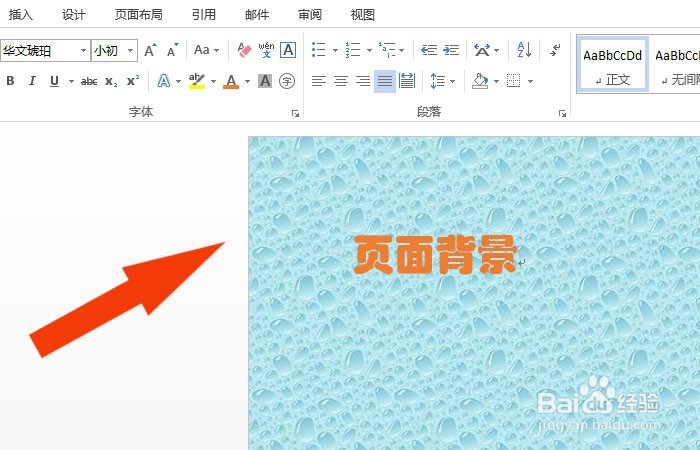Increase paragraph indent

coord(451,50)
